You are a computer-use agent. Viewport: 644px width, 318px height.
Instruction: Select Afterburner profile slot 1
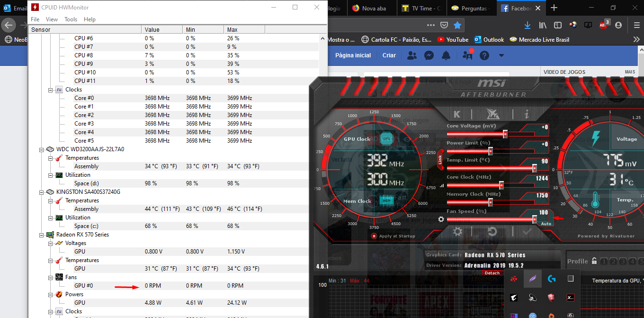point(603,261)
